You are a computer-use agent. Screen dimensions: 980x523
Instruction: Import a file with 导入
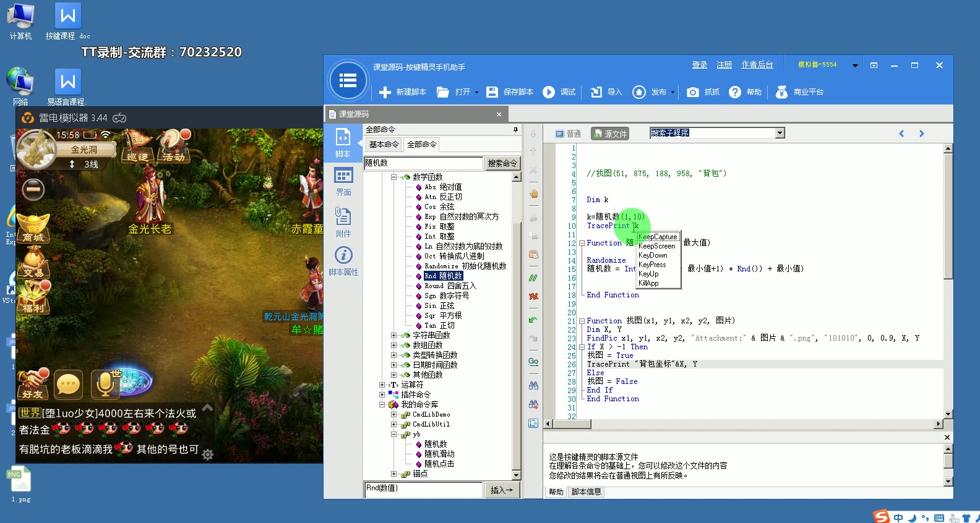tap(606, 92)
